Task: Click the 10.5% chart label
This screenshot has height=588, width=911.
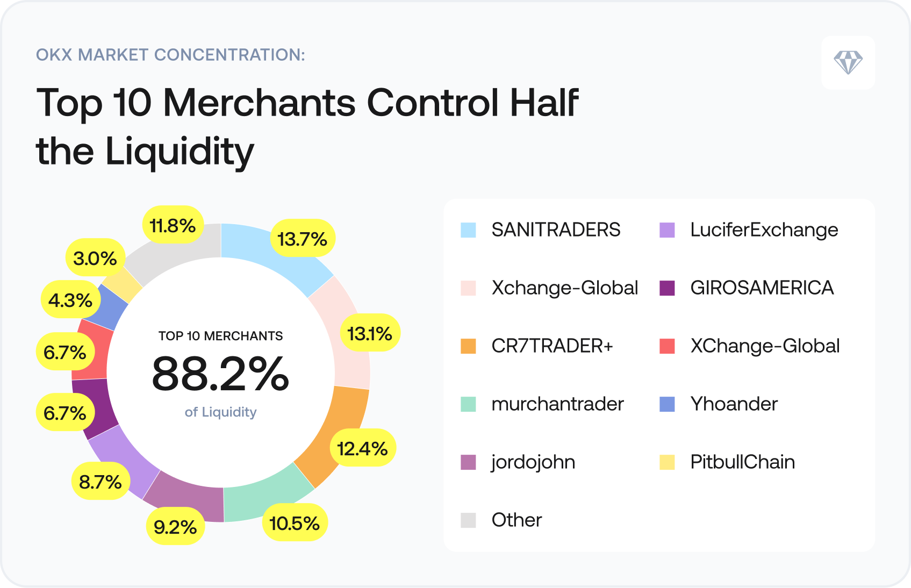Action: [295, 523]
